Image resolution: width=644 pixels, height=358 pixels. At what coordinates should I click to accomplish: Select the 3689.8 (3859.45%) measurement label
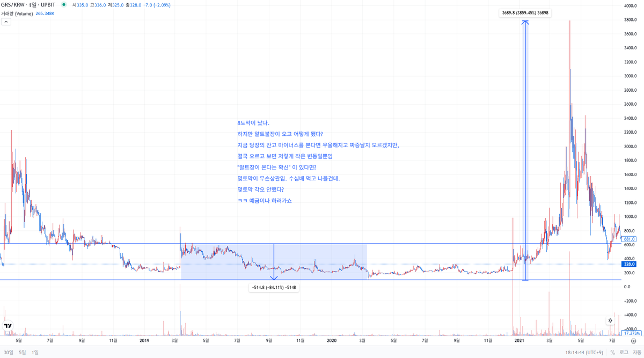click(x=525, y=13)
